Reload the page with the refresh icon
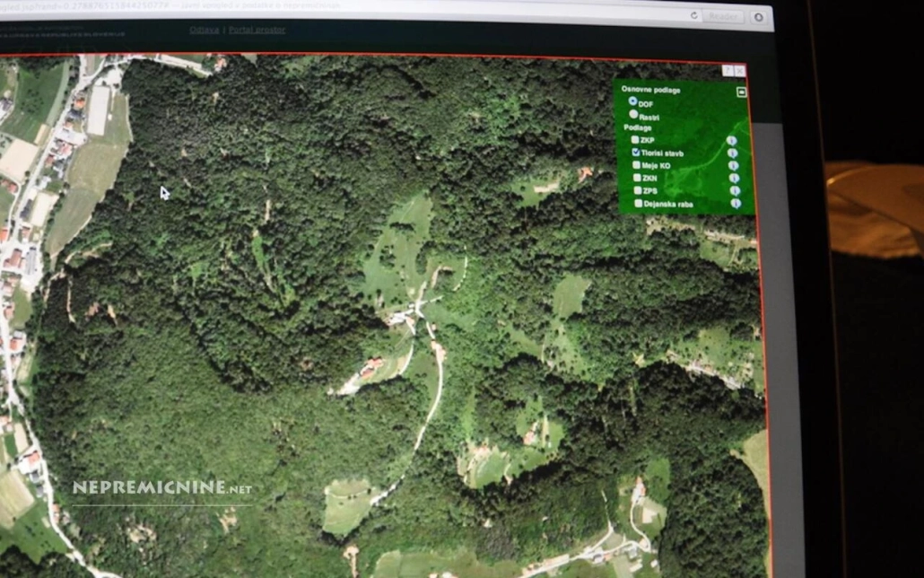The image size is (924, 578). (694, 15)
